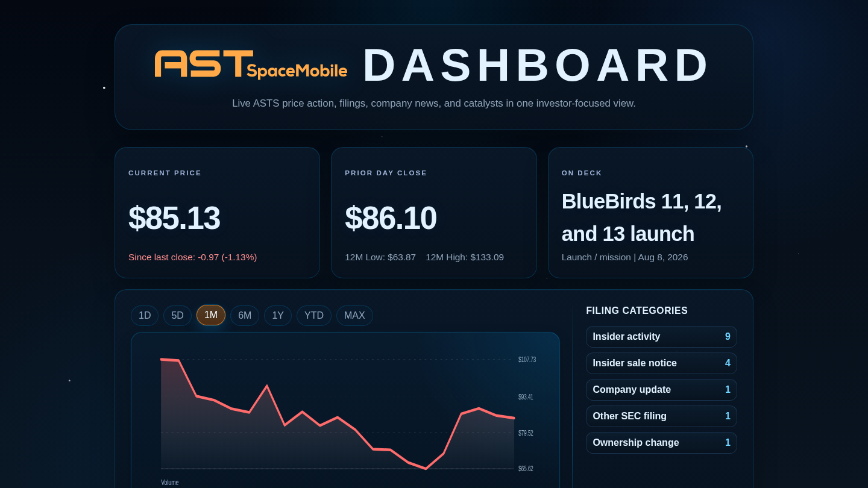The image size is (868, 488).
Task: Click the Since last close change text
Action: click(193, 257)
